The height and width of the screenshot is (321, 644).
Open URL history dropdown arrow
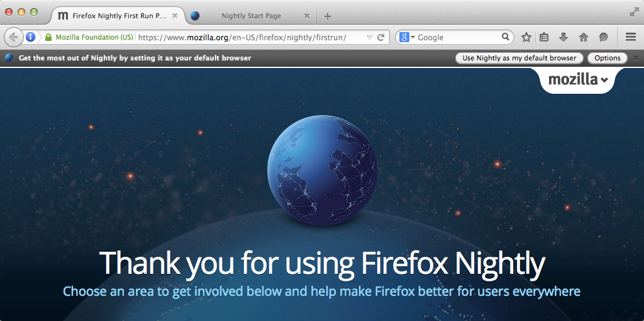tap(369, 37)
